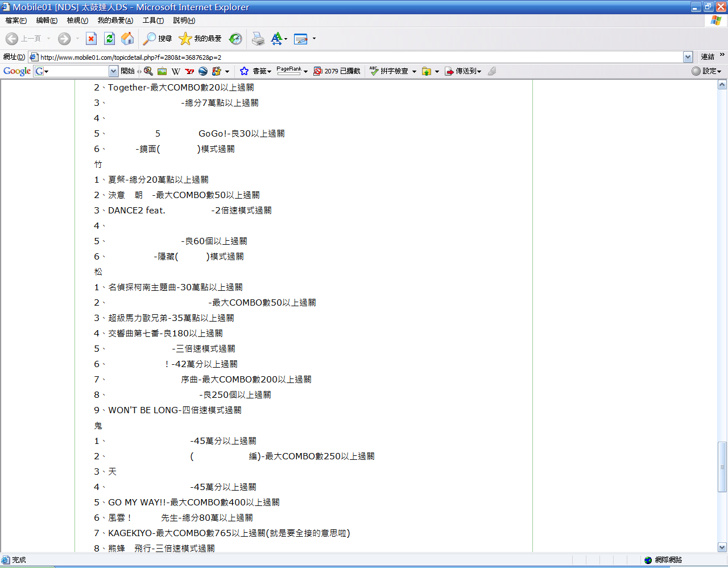Open the 工具(T) menu

pyautogui.click(x=153, y=20)
